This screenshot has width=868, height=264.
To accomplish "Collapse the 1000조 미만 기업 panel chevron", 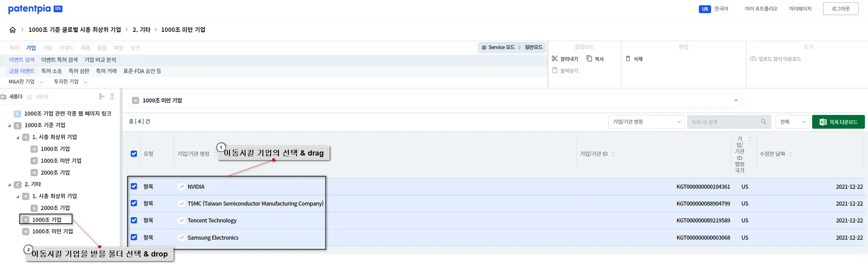I will pos(736,101).
